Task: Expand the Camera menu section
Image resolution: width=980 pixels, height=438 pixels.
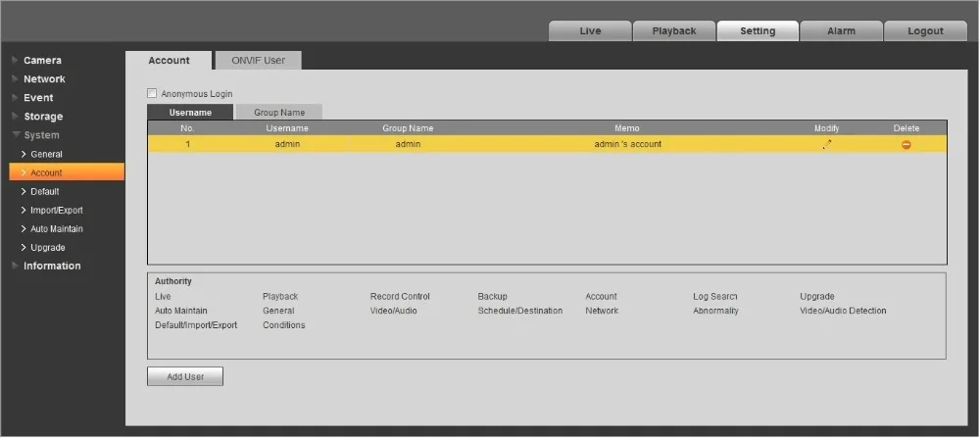Action: click(x=42, y=61)
